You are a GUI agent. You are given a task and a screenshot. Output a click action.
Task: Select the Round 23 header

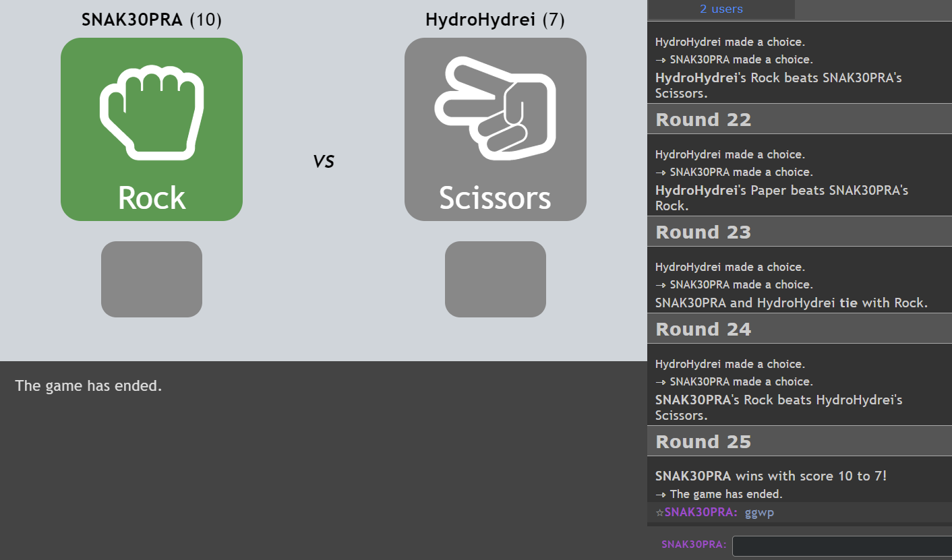pyautogui.click(x=800, y=232)
